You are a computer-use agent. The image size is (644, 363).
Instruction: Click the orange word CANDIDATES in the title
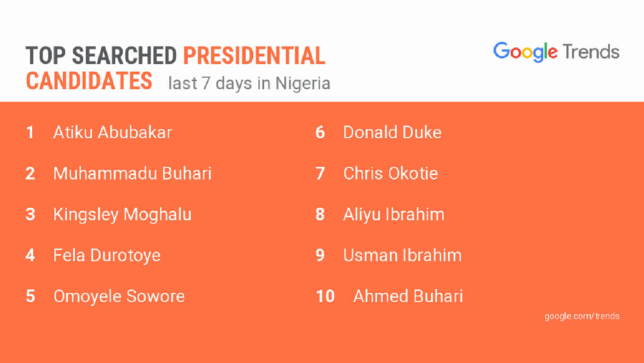coord(89,81)
